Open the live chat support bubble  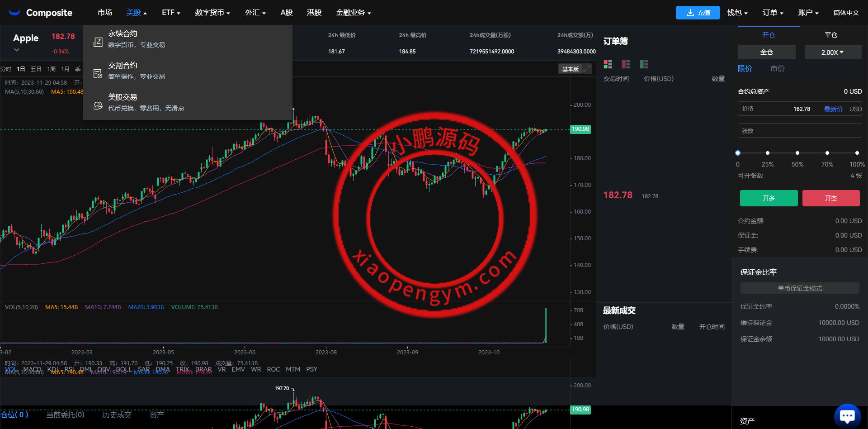847,415
